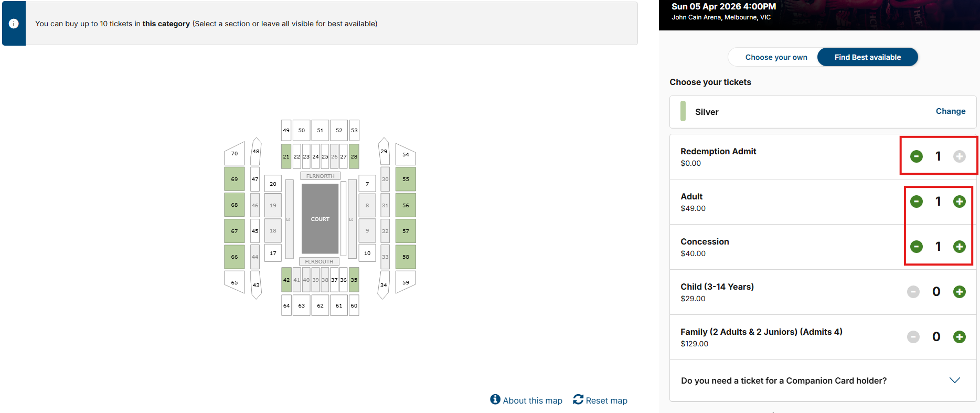
Task: Open the About this map link
Action: (x=532, y=400)
